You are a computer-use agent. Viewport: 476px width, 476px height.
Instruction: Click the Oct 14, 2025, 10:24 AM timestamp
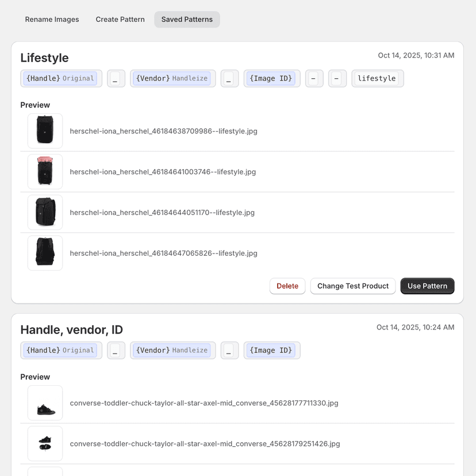point(416,327)
